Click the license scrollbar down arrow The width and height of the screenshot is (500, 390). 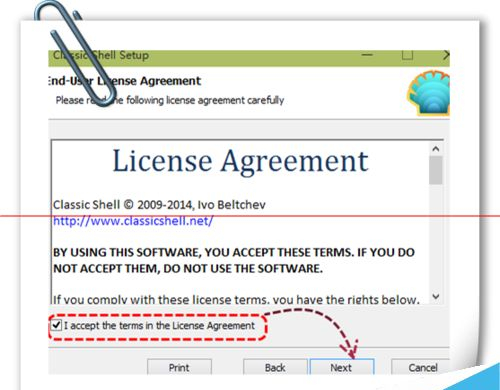click(x=436, y=296)
